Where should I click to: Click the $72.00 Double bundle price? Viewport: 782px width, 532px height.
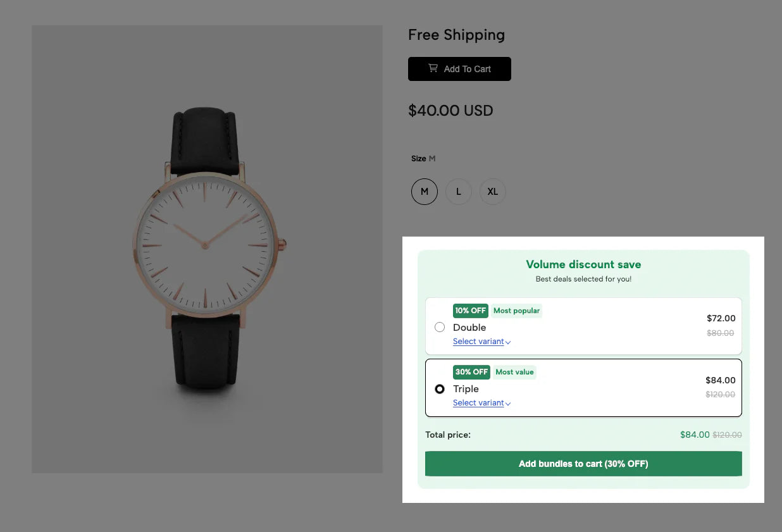pos(721,318)
